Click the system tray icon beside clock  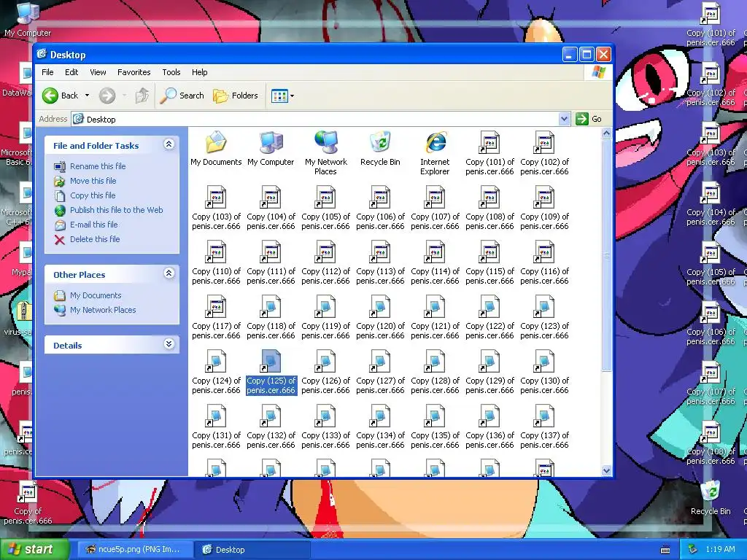click(693, 550)
